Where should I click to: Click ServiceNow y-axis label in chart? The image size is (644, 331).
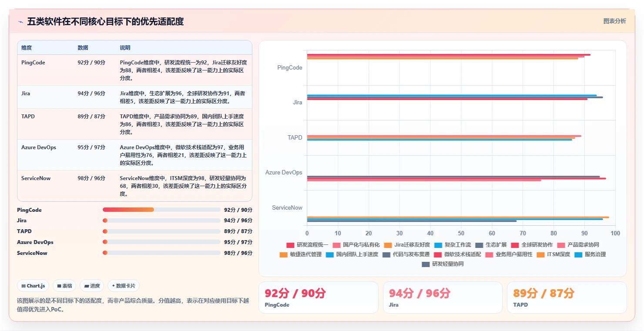point(287,208)
